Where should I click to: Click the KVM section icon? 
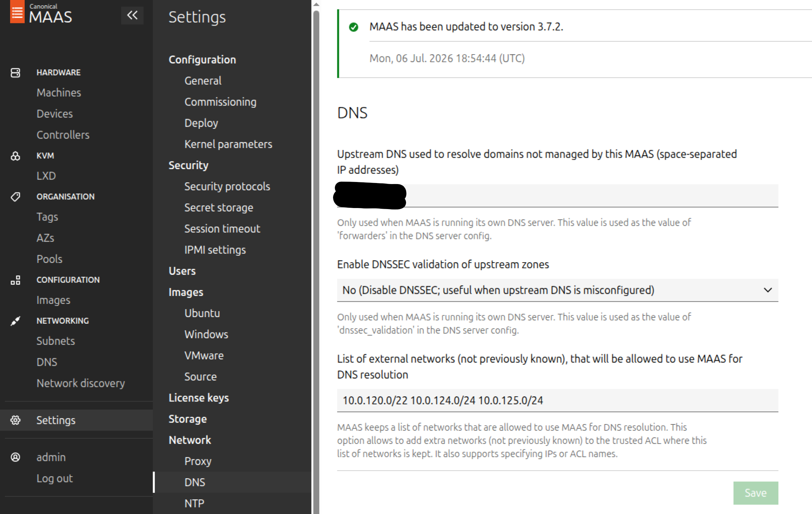(x=15, y=156)
